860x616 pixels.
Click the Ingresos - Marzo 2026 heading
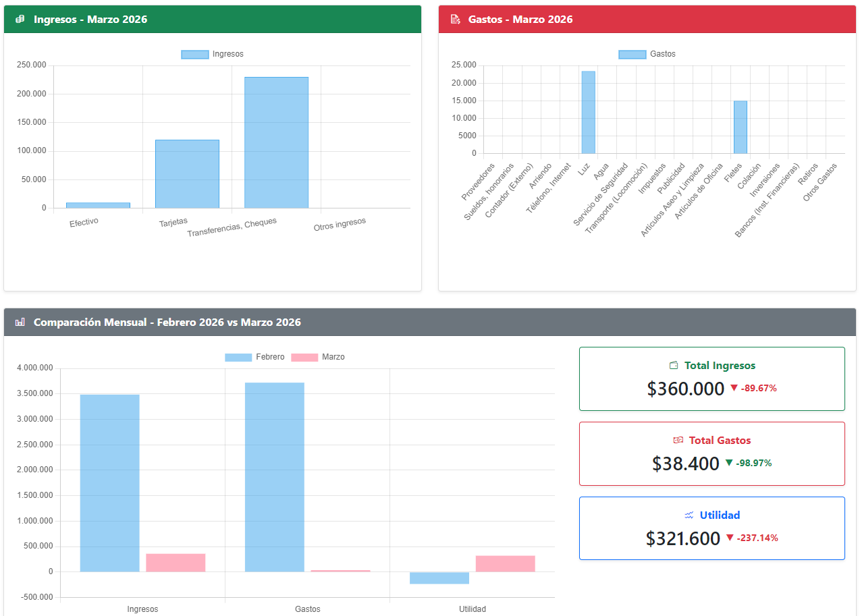tap(90, 20)
